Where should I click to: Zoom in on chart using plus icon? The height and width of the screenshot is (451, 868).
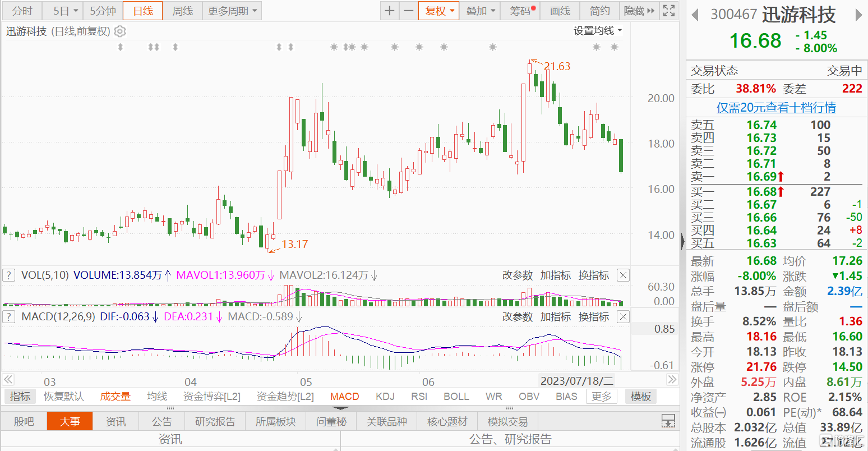point(389,10)
